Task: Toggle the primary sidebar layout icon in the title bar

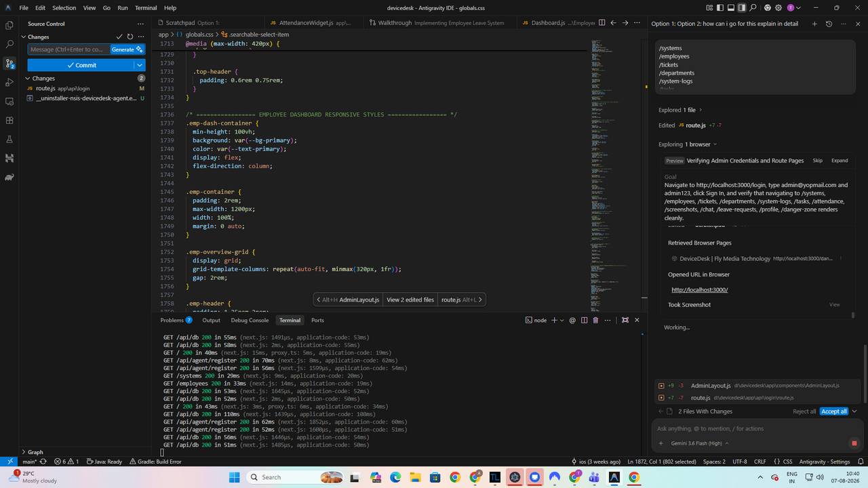Action: pos(720,7)
